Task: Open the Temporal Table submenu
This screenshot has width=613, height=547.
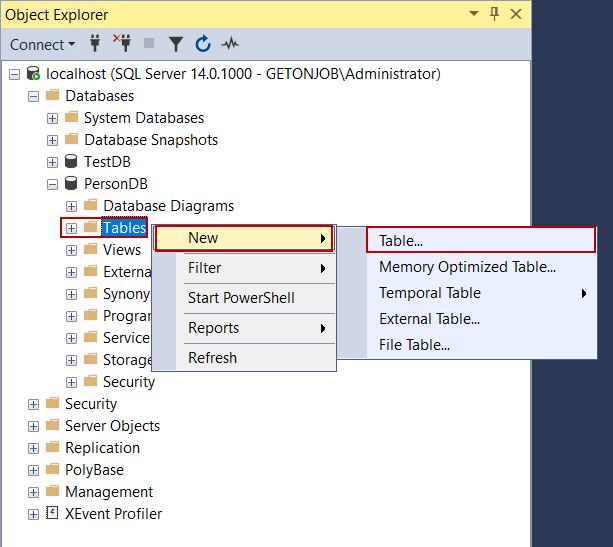Action: click(x=430, y=293)
